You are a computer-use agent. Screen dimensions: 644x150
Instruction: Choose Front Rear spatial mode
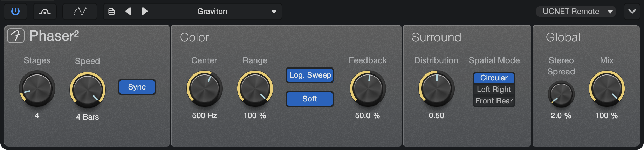click(494, 101)
